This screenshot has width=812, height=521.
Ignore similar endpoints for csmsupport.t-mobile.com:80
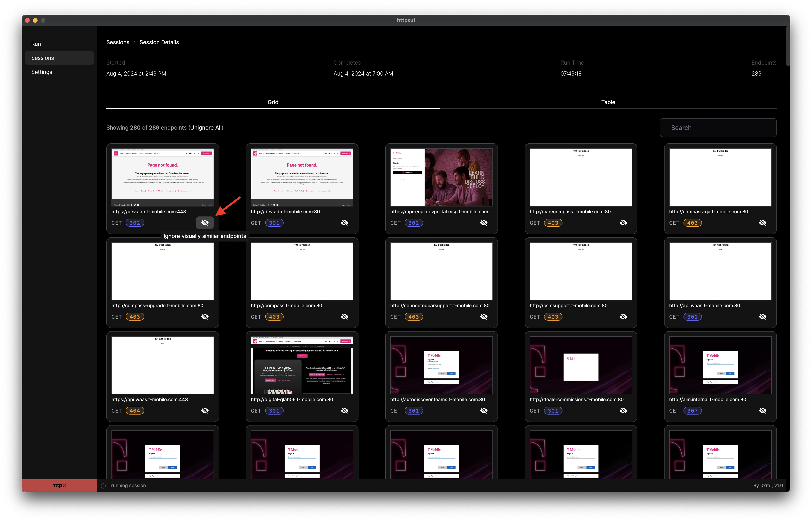(623, 317)
